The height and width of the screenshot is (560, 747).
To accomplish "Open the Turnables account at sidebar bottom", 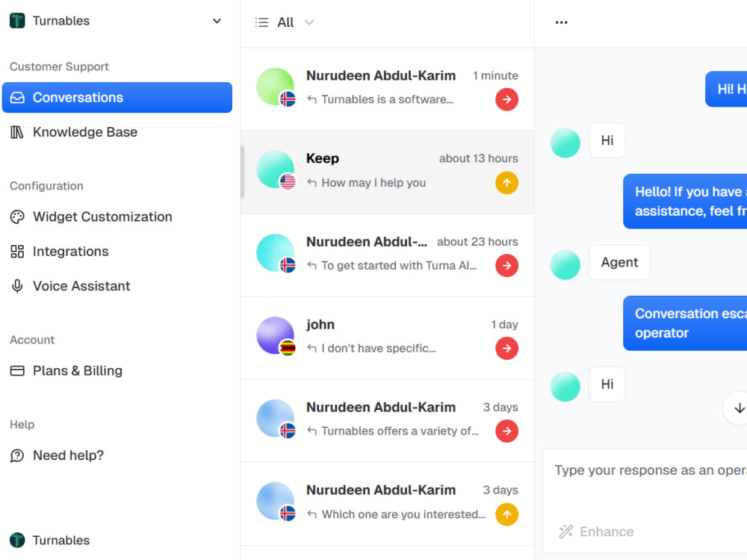I will point(49,540).
